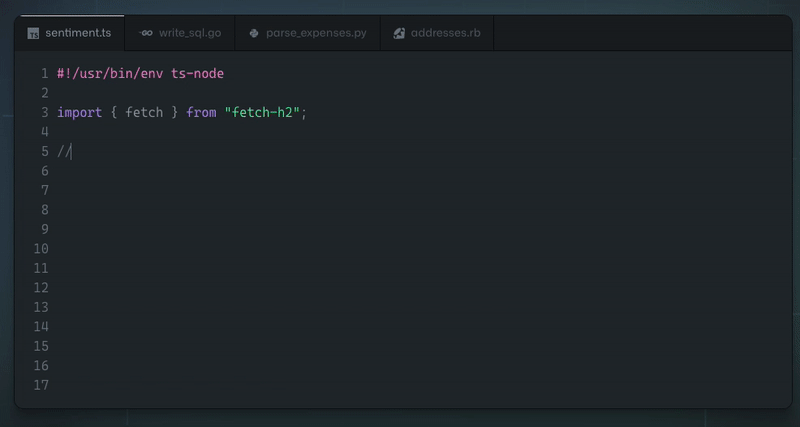Place cursor on the fetch identifier in braces

point(144,112)
